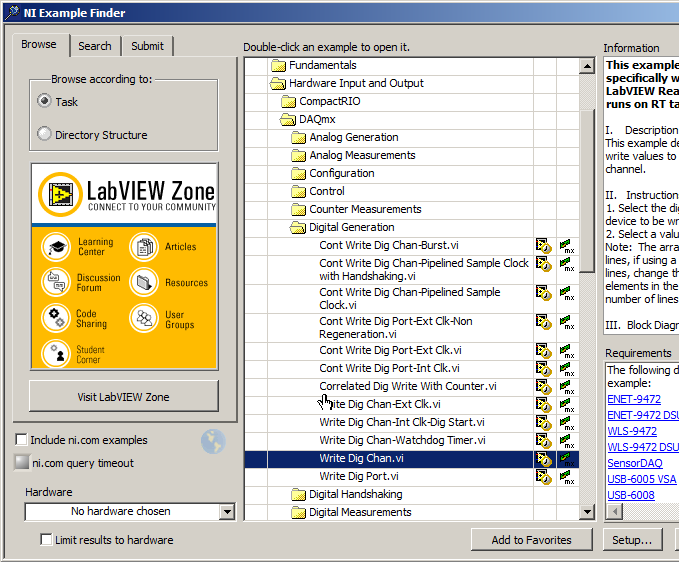Viewport: 679px width, 562px height.
Task: Open the Articles icon in LabVIEW Zone
Action: click(144, 247)
